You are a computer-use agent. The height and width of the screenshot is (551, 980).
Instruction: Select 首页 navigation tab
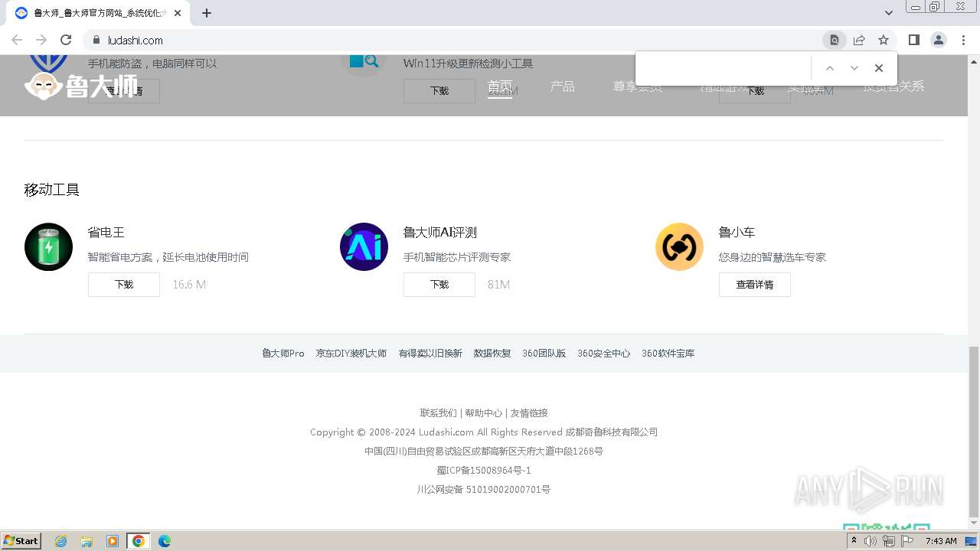(500, 86)
